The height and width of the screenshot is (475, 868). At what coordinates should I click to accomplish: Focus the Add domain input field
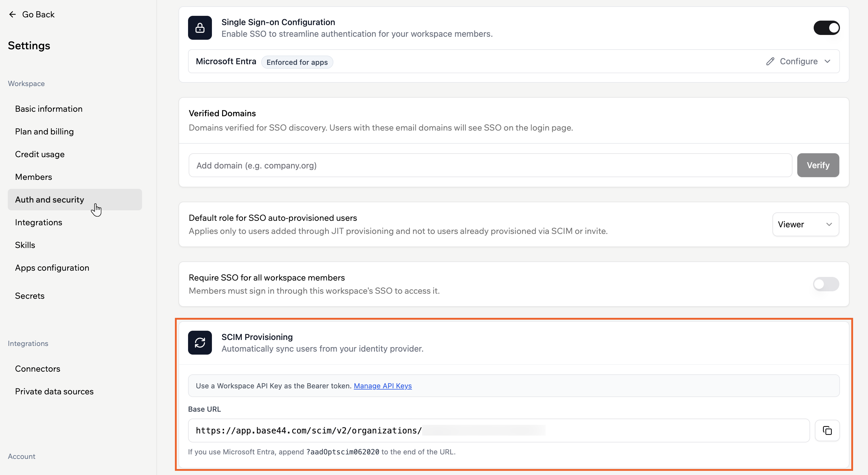click(x=490, y=165)
